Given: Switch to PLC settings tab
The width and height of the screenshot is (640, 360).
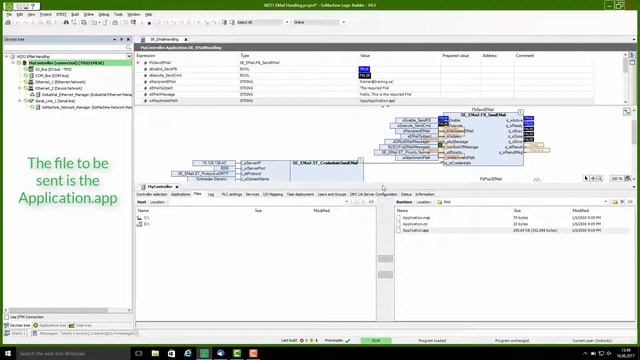Looking at the screenshot, I should [x=232, y=195].
